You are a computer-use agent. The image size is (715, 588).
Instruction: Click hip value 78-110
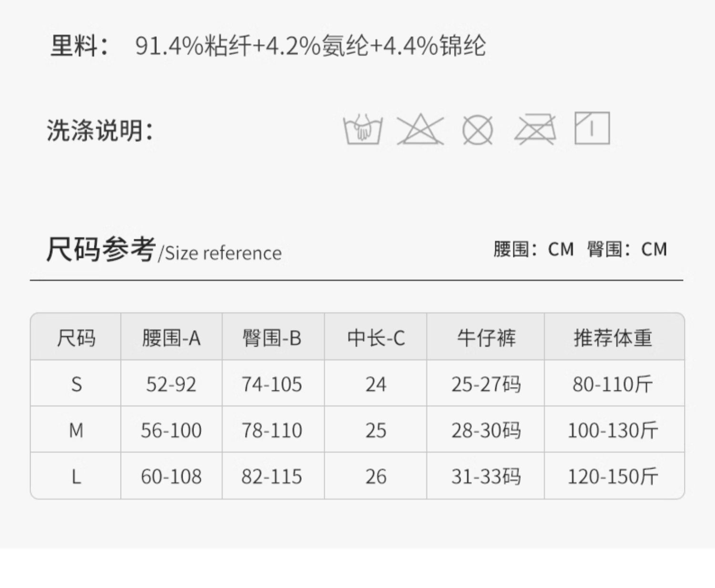click(x=272, y=430)
